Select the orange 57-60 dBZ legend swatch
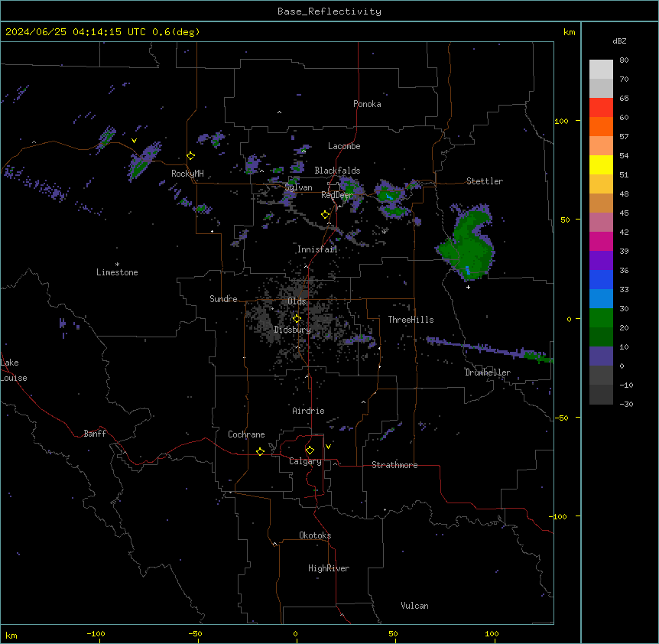The image size is (659, 644). click(601, 126)
